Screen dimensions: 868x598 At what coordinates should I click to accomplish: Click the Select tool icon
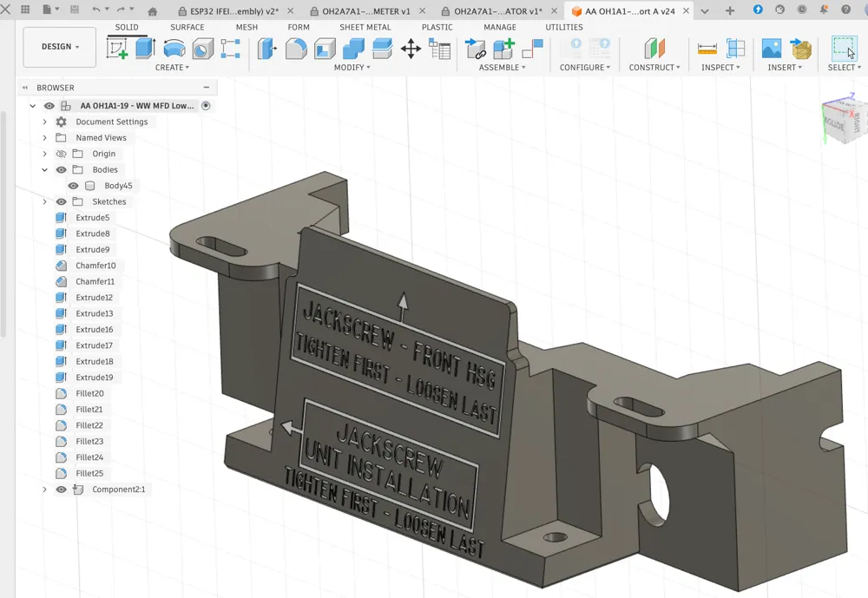(845, 49)
